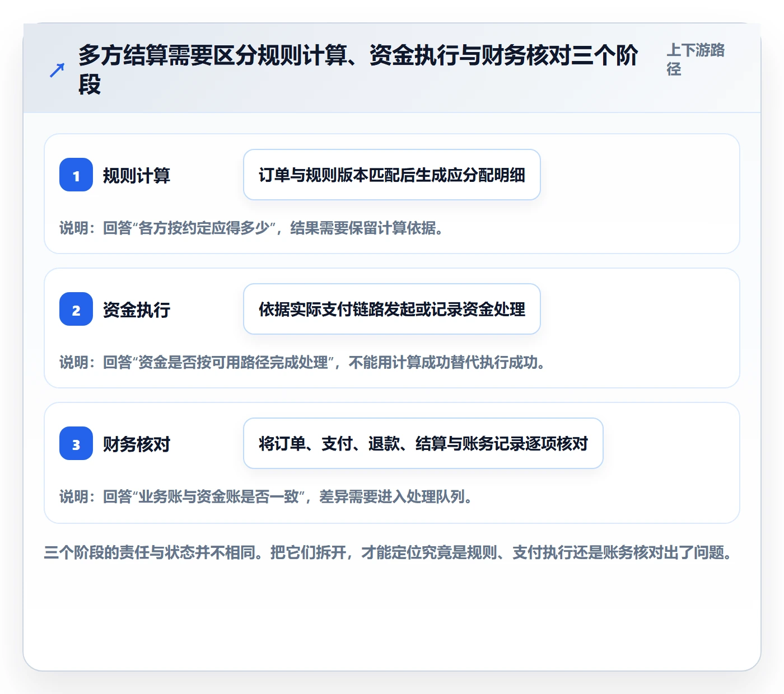Click the blue number 2 badge
Screen dimensions: 784x694
tap(76, 310)
